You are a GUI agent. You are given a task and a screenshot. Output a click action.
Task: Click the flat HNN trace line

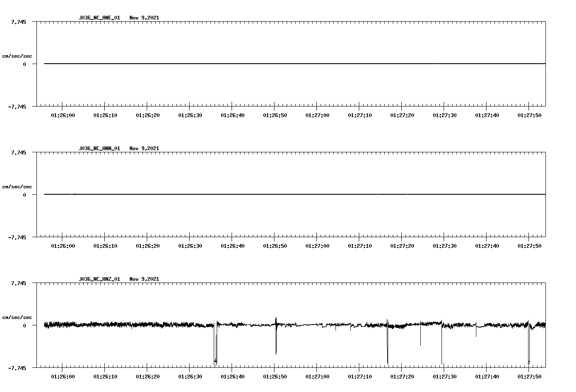coord(295,194)
